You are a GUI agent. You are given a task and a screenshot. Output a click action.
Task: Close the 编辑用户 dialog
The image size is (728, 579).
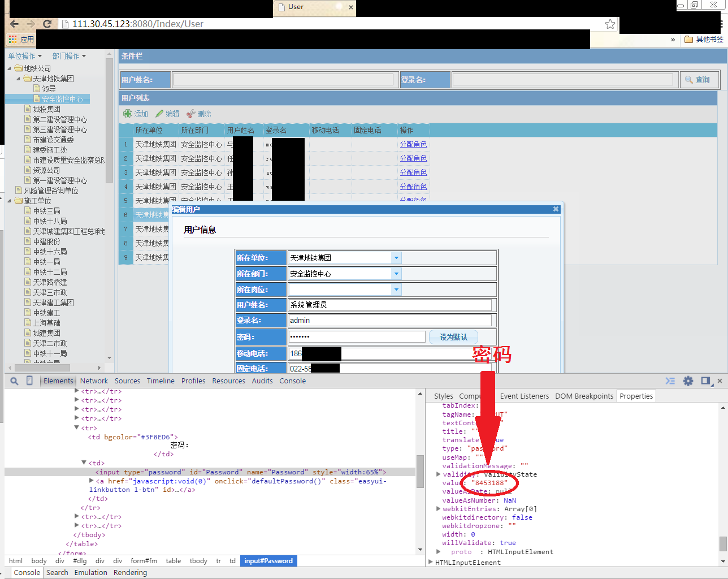(x=556, y=209)
